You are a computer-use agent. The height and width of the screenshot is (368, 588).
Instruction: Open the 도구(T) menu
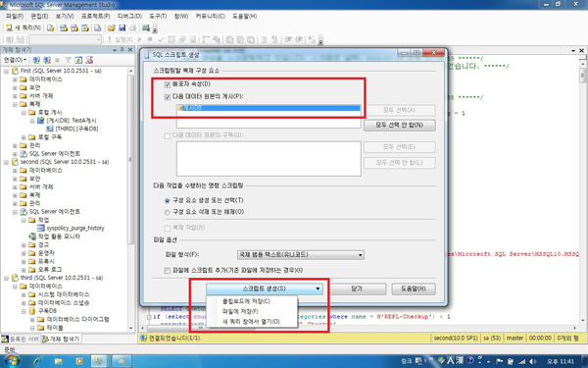coord(158,16)
